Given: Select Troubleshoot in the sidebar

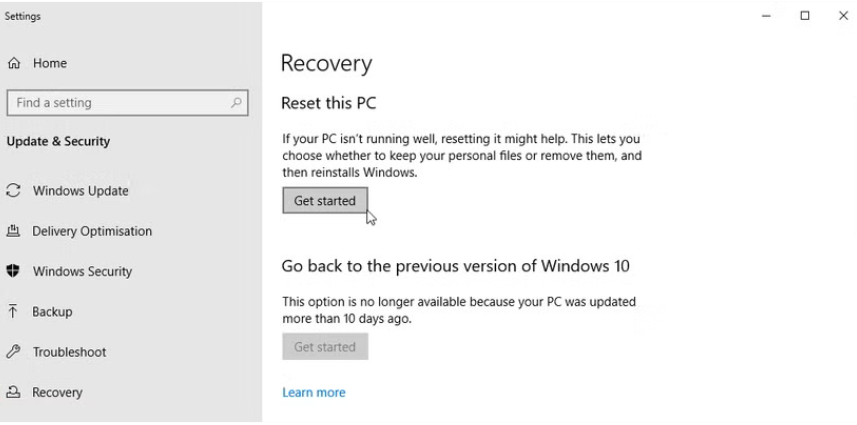Looking at the screenshot, I should 69,352.
